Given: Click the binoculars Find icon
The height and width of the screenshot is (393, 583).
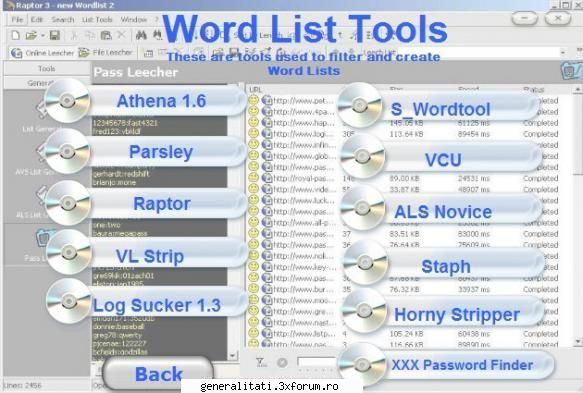Looking at the screenshot, I should click(x=141, y=35).
